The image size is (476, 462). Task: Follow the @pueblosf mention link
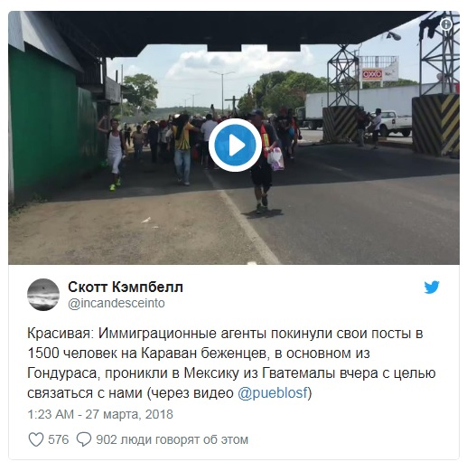point(273,393)
